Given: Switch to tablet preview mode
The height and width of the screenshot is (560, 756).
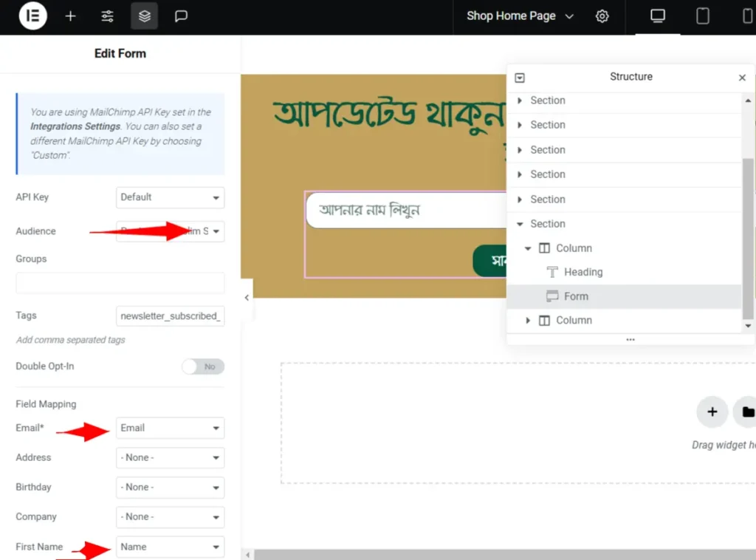Looking at the screenshot, I should coord(703,16).
